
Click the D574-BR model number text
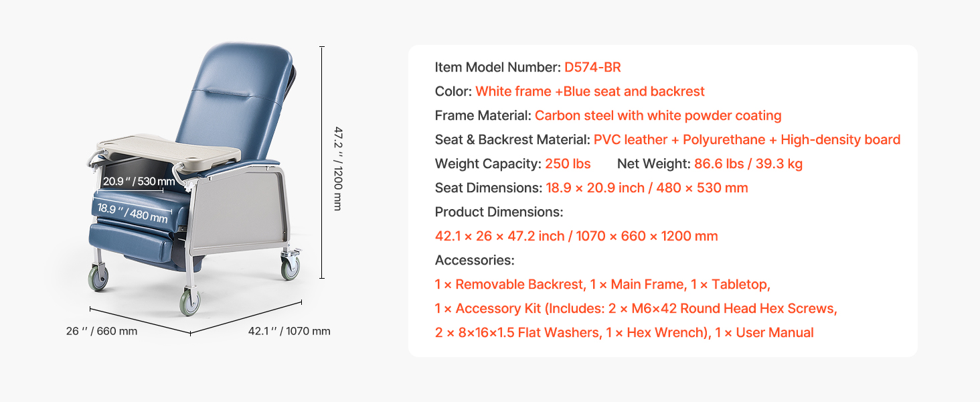tap(592, 67)
